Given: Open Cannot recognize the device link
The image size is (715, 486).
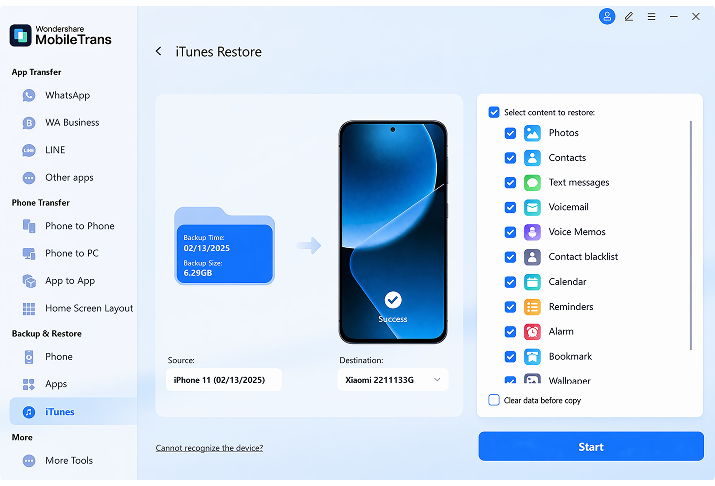Looking at the screenshot, I should click(x=209, y=448).
